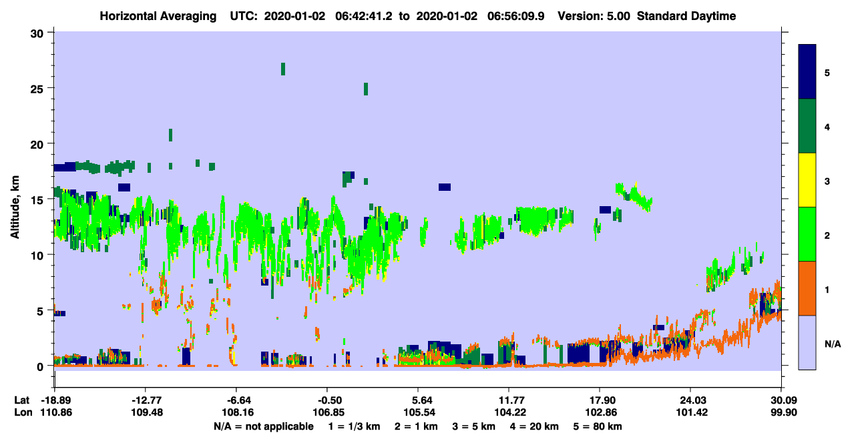Click the lavender N/A colorbar segment
This screenshot has width=868, height=445.
(807, 342)
